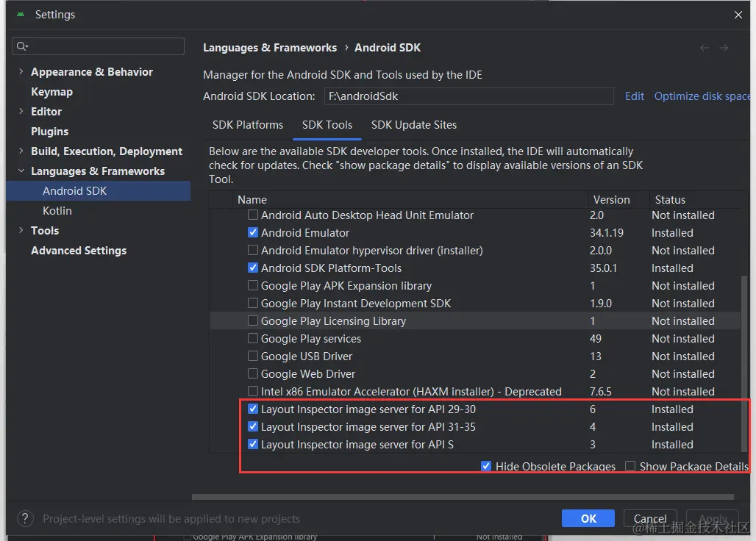Screen dimensions: 756x541
Task: Click Installed status for API S image server
Action: (672, 444)
